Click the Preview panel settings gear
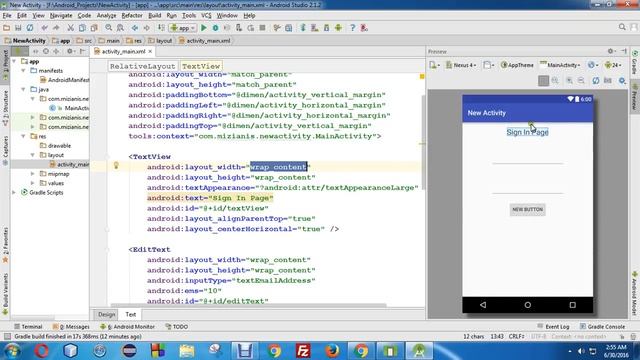Image resolution: width=640 pixels, height=360 pixels. coord(611,51)
